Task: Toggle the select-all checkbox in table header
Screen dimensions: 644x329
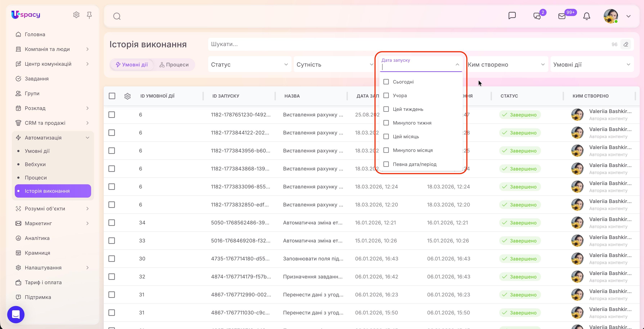Action: 112,96
